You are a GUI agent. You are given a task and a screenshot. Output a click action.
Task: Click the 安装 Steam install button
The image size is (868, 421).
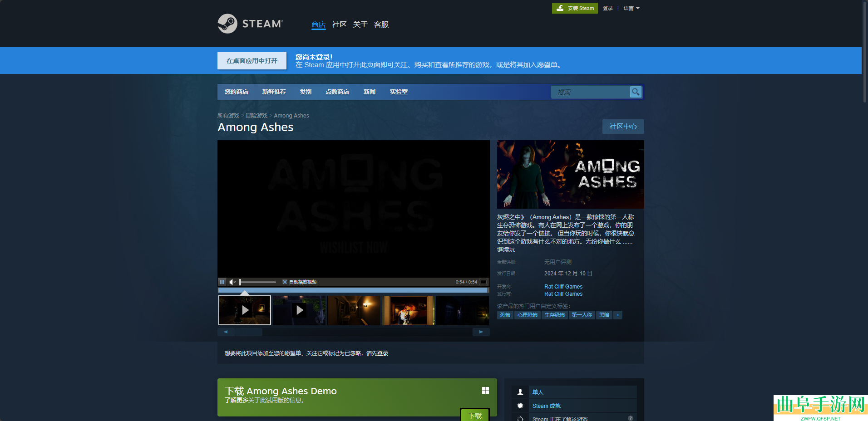[575, 8]
